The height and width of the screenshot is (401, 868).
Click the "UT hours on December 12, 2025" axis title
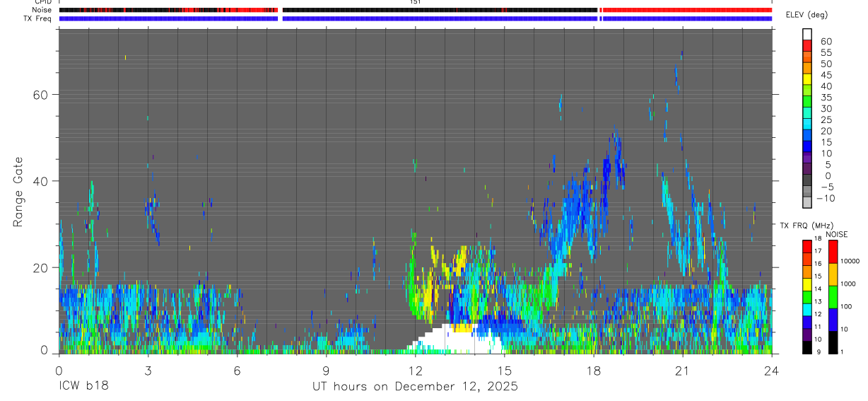click(x=416, y=387)
